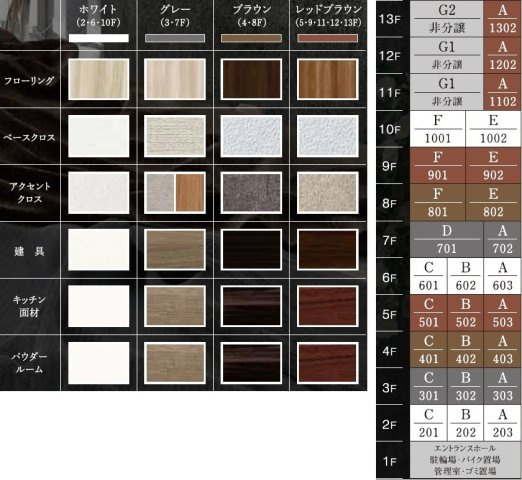This screenshot has width=522, height=480.
Task: Click the ベースクロス row label
Action: pyautogui.click(x=29, y=137)
